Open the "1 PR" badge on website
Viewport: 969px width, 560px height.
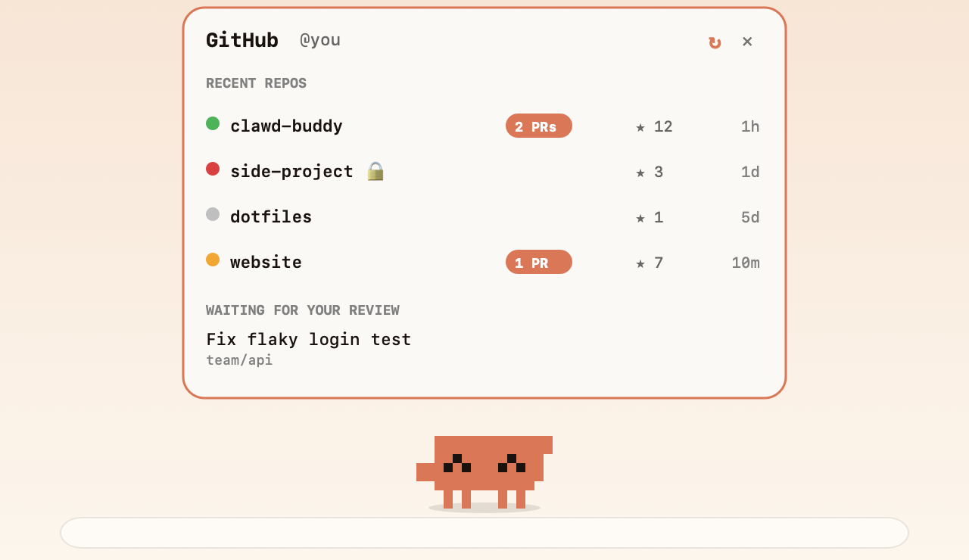[539, 262]
